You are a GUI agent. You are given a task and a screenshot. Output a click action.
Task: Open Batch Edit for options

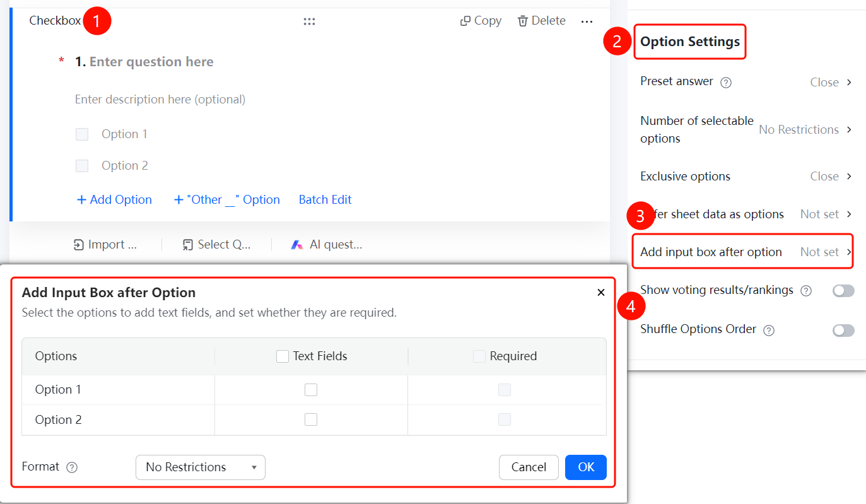coord(325,200)
